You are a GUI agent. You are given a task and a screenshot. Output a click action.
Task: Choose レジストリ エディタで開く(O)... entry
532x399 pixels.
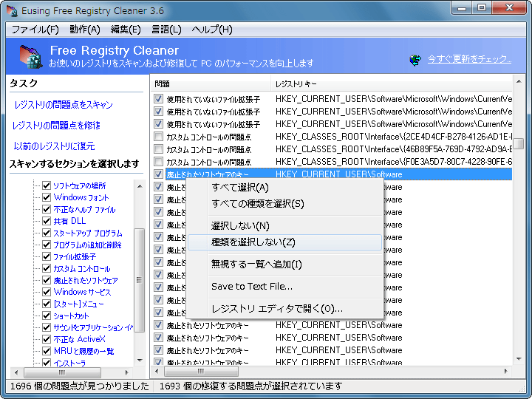(x=284, y=308)
